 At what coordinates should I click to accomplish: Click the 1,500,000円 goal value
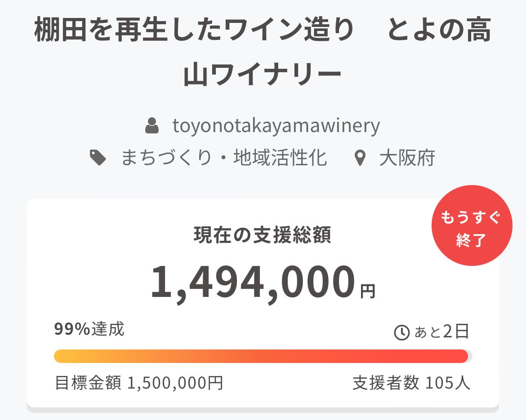pos(175,383)
